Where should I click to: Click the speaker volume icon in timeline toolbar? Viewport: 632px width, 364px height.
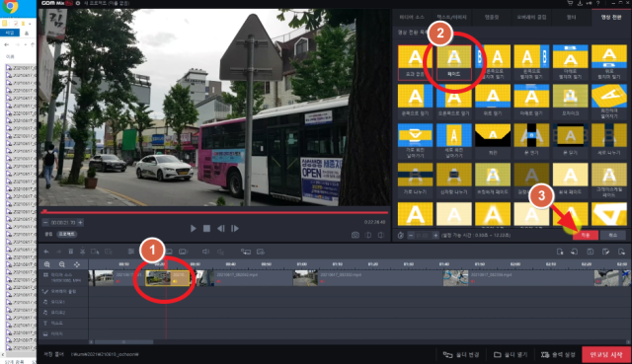click(x=205, y=252)
